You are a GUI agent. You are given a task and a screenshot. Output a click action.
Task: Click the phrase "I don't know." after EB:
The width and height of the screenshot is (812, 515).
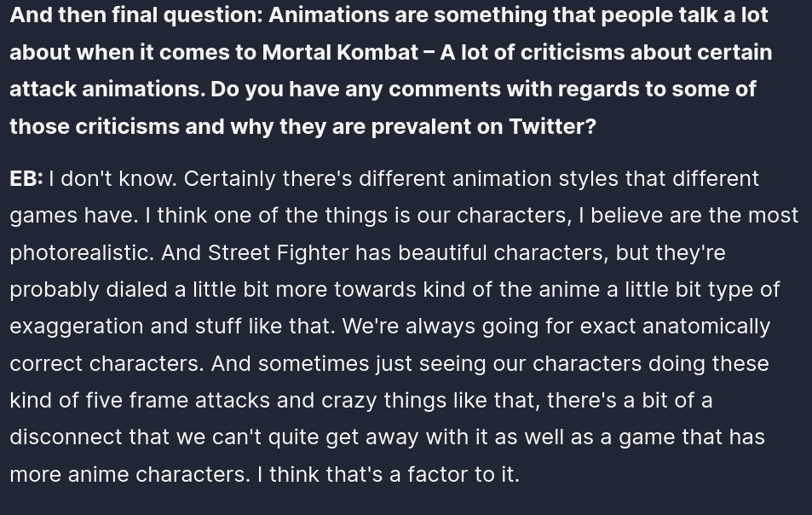click(x=112, y=179)
